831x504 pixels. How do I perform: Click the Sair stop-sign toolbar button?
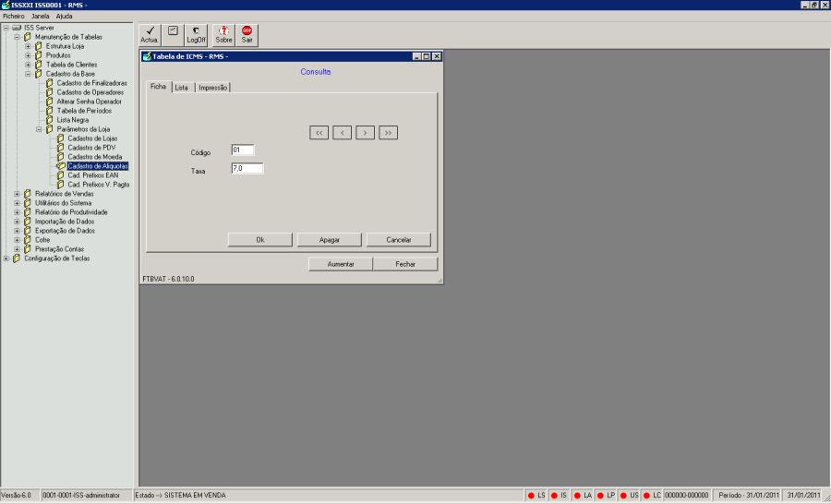tap(247, 35)
